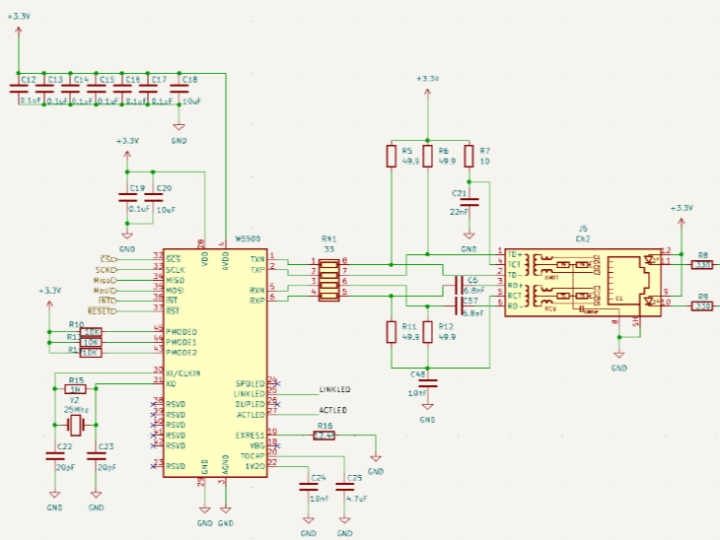Click capacitor C25 4.7uF symbol
Screen dimensions: 720x540
pyautogui.click(x=345, y=487)
